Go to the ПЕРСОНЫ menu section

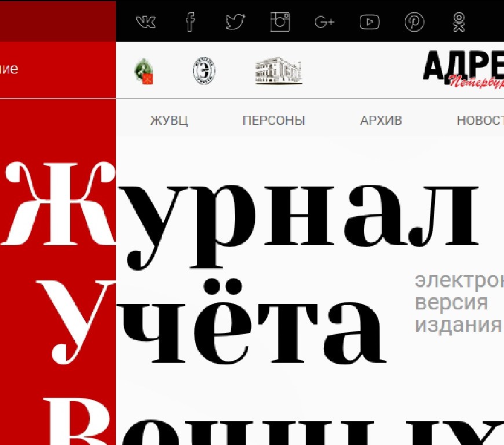click(273, 121)
